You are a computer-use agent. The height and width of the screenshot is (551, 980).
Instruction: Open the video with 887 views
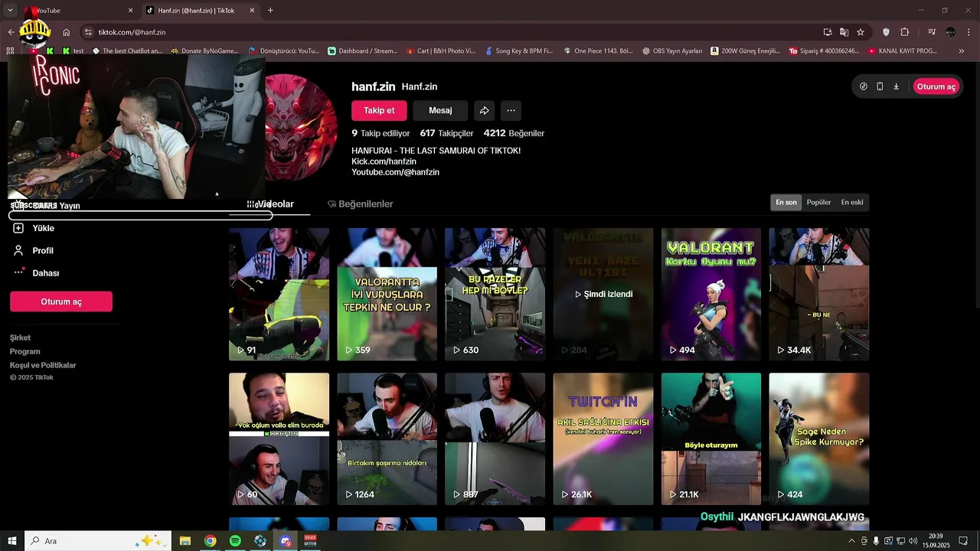pyautogui.click(x=495, y=439)
